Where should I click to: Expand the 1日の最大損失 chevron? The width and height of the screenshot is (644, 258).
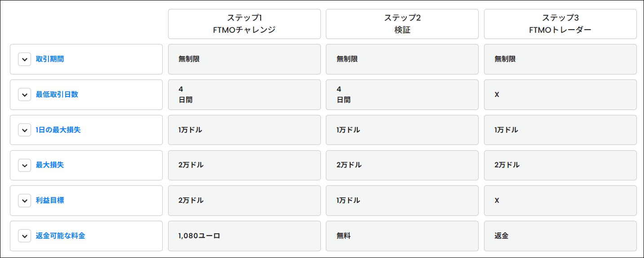click(25, 130)
